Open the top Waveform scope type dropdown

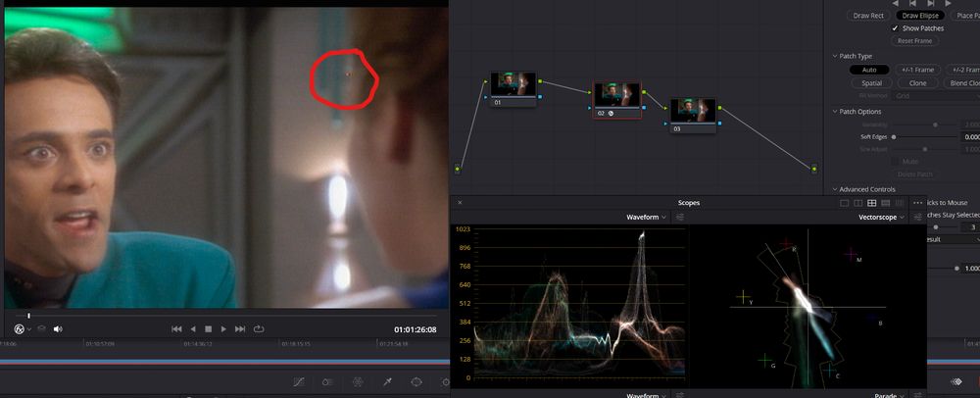pos(646,217)
